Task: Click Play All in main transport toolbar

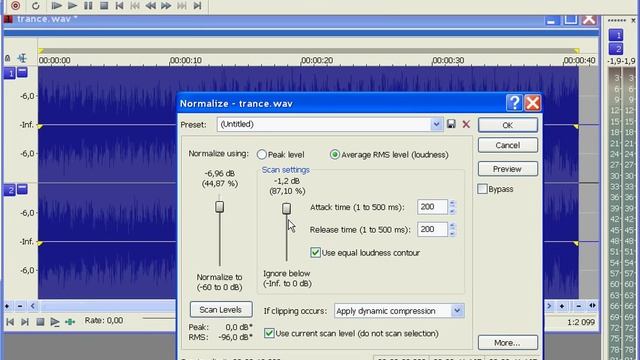Action: tap(56, 6)
